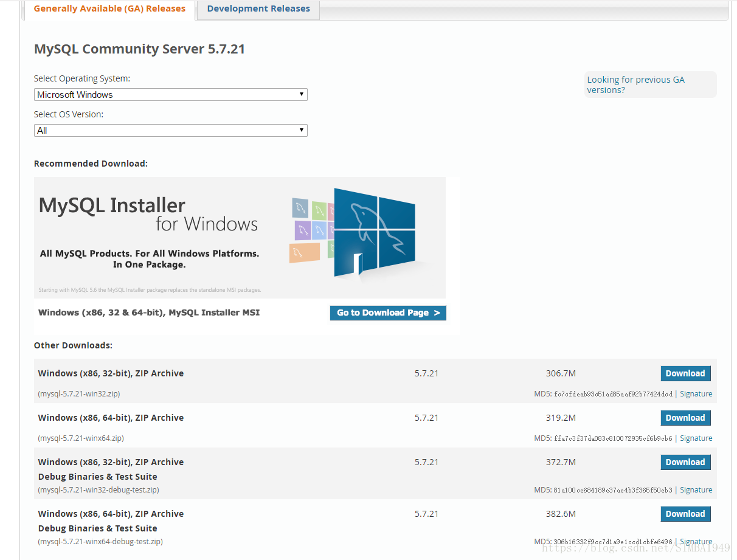Image resolution: width=737 pixels, height=560 pixels.
Task: Open the Select Operating System dropdown
Action: coord(171,94)
